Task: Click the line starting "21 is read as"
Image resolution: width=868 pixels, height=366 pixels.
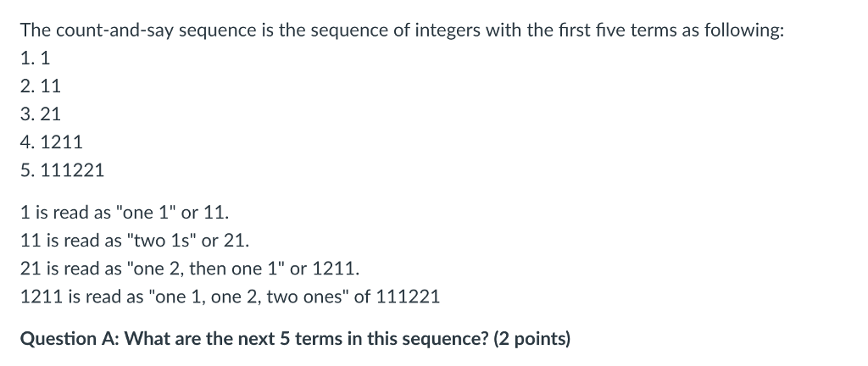Action: [190, 269]
